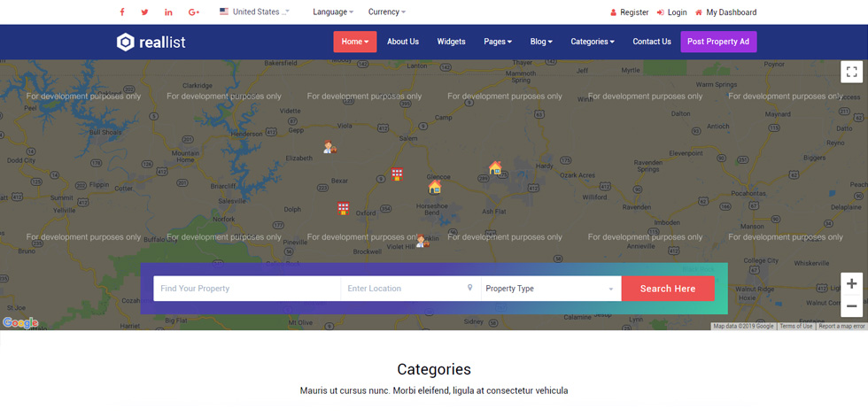Open the Widgets page
The width and height of the screenshot is (868, 417).
click(x=451, y=42)
